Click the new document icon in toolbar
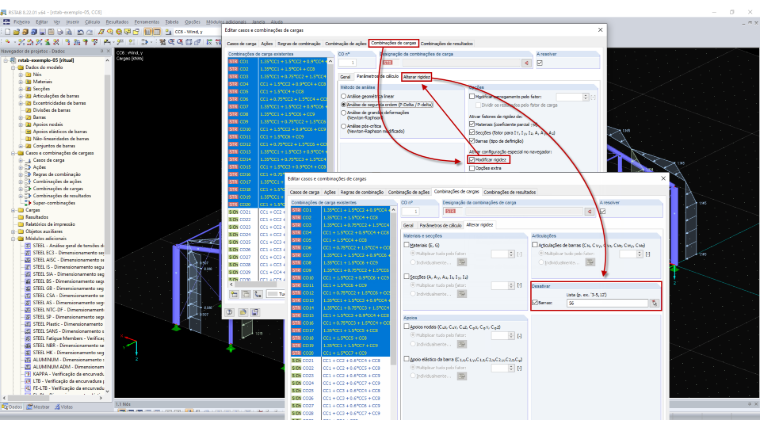760x428 pixels. click(7, 32)
